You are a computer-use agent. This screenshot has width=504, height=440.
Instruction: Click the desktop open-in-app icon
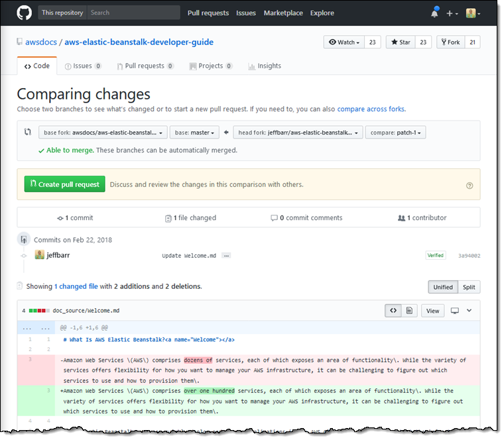pos(454,310)
